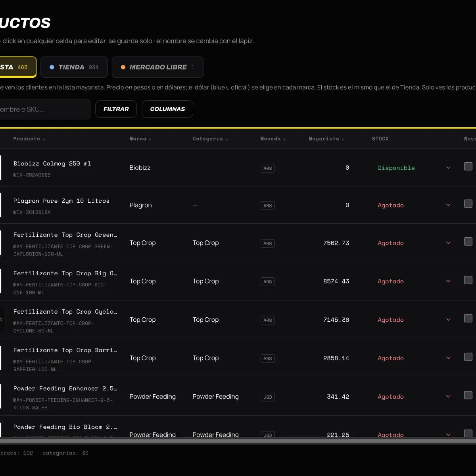
Task: Sort the table by Marca column
Action: (x=140, y=139)
